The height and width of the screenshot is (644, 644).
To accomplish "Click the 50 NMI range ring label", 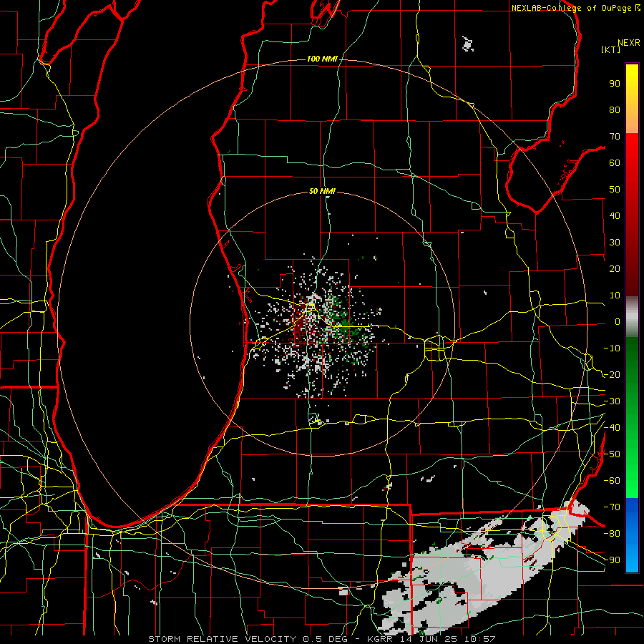I will 322,191.
